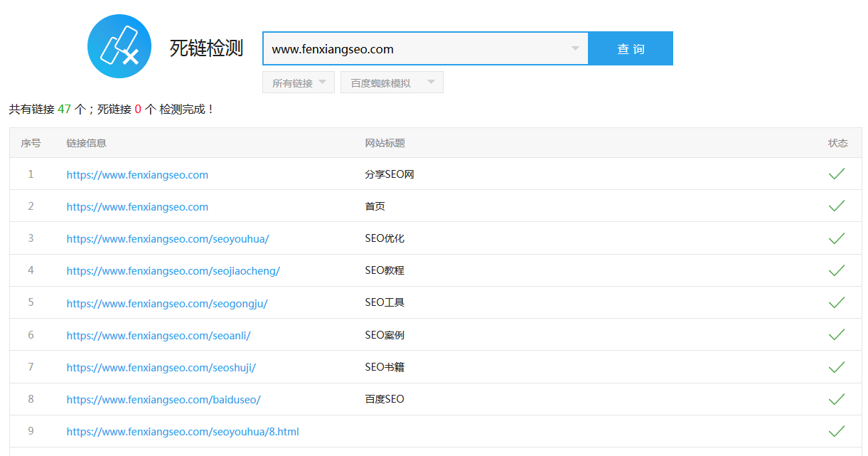The width and height of the screenshot is (868, 456).
Task: Click the status checkmark beside 首页 row
Action: pos(837,206)
